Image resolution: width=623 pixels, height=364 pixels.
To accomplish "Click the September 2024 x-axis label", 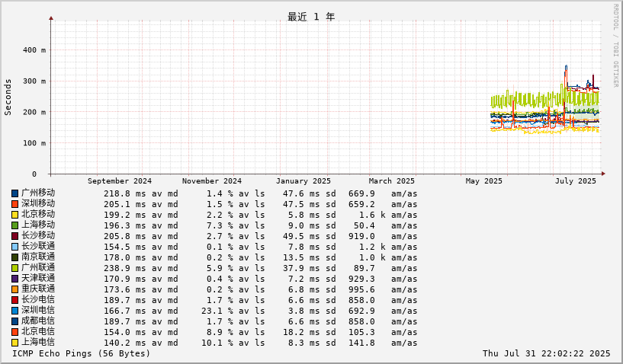I will click(x=120, y=181).
